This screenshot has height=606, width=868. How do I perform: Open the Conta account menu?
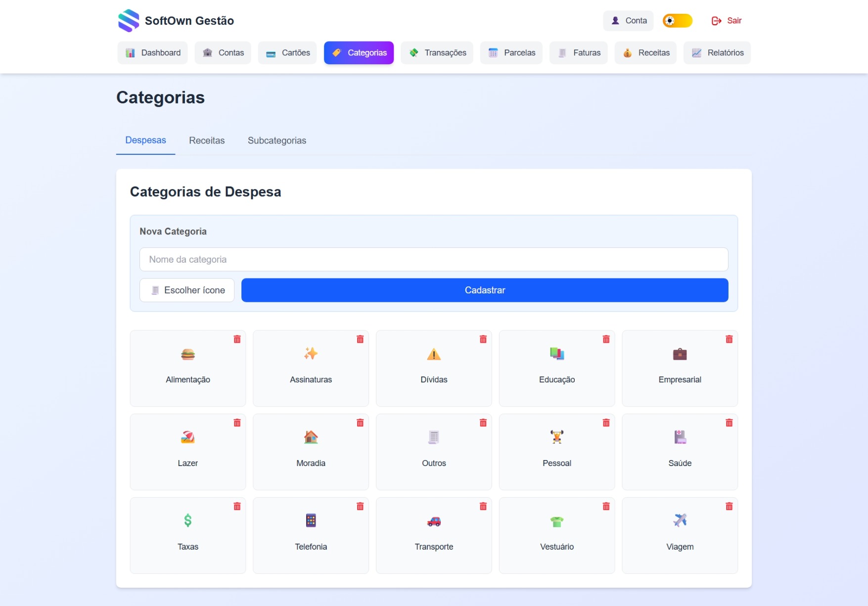coord(628,21)
